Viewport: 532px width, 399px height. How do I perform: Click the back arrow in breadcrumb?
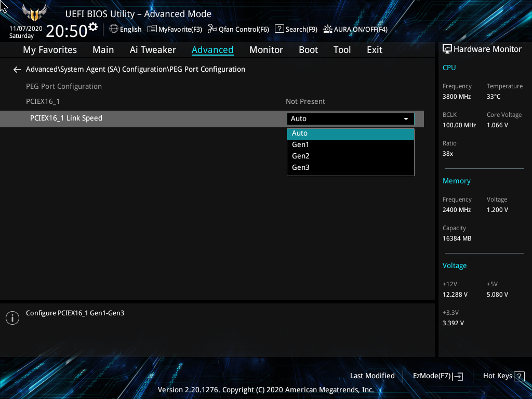pyautogui.click(x=17, y=70)
